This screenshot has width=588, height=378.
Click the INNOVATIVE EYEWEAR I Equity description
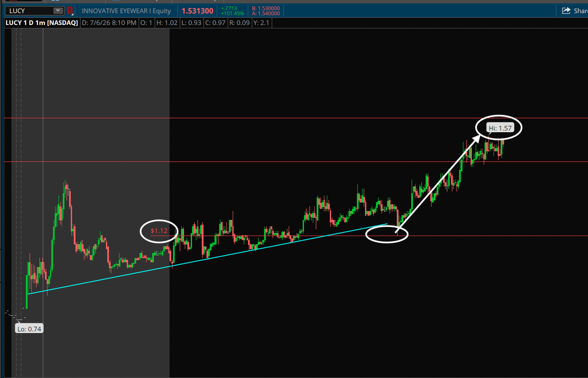click(126, 11)
